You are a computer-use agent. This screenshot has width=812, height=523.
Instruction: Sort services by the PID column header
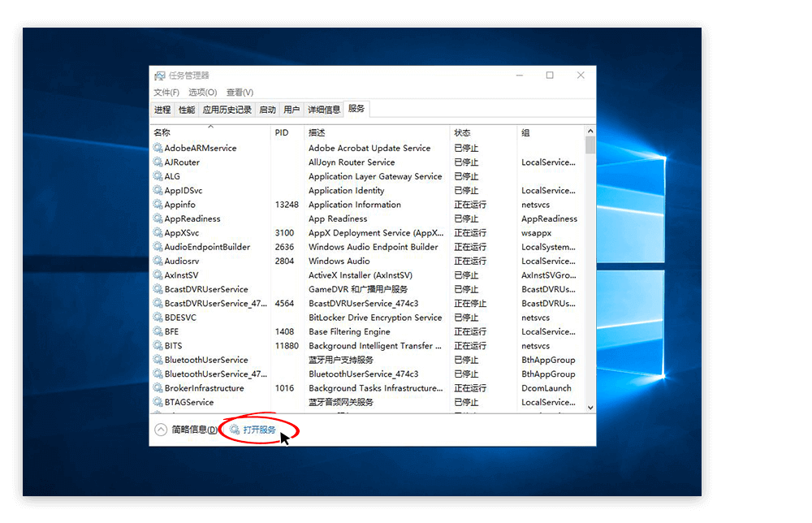pyautogui.click(x=286, y=132)
